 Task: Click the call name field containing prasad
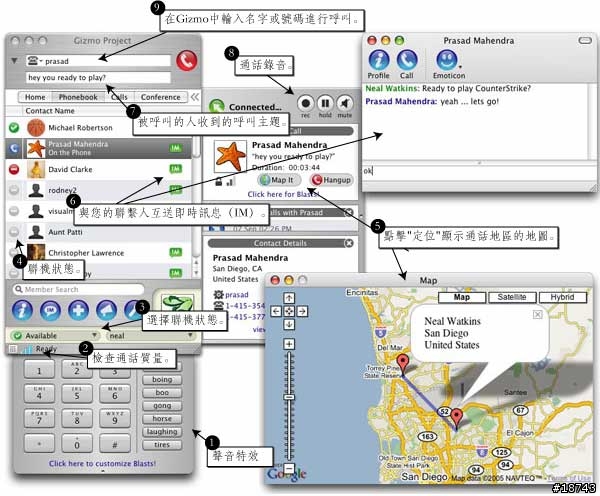coord(98,61)
